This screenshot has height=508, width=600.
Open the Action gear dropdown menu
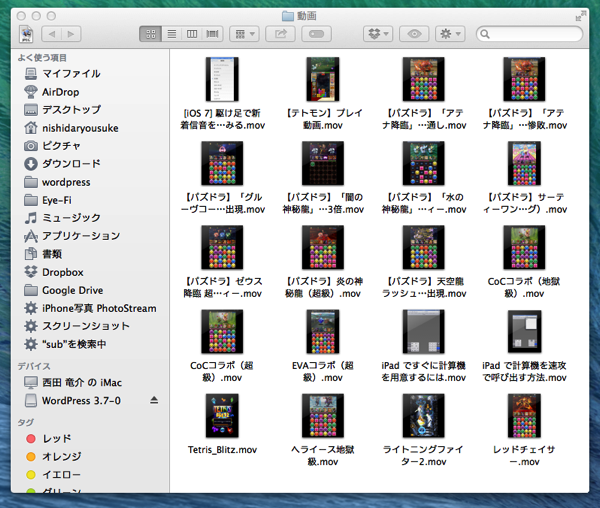[450, 34]
